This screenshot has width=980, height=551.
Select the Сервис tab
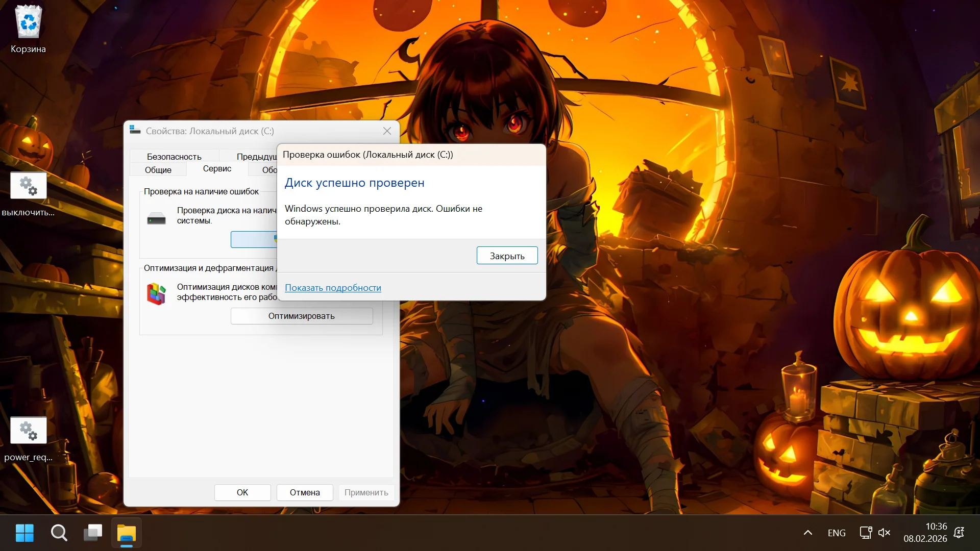(217, 169)
